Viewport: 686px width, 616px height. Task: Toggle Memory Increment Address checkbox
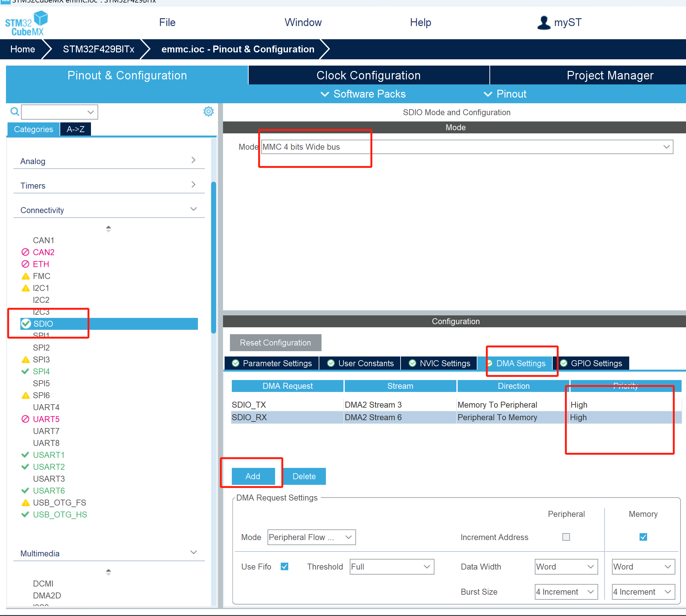click(x=643, y=537)
